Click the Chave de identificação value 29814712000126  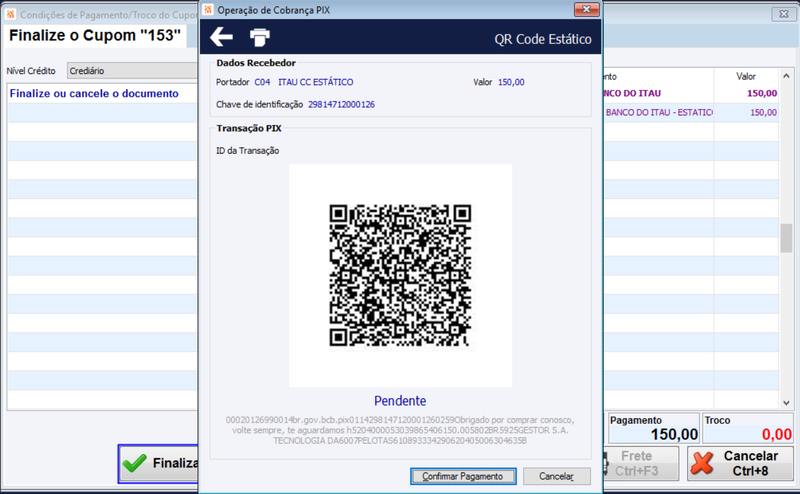pyautogui.click(x=341, y=105)
